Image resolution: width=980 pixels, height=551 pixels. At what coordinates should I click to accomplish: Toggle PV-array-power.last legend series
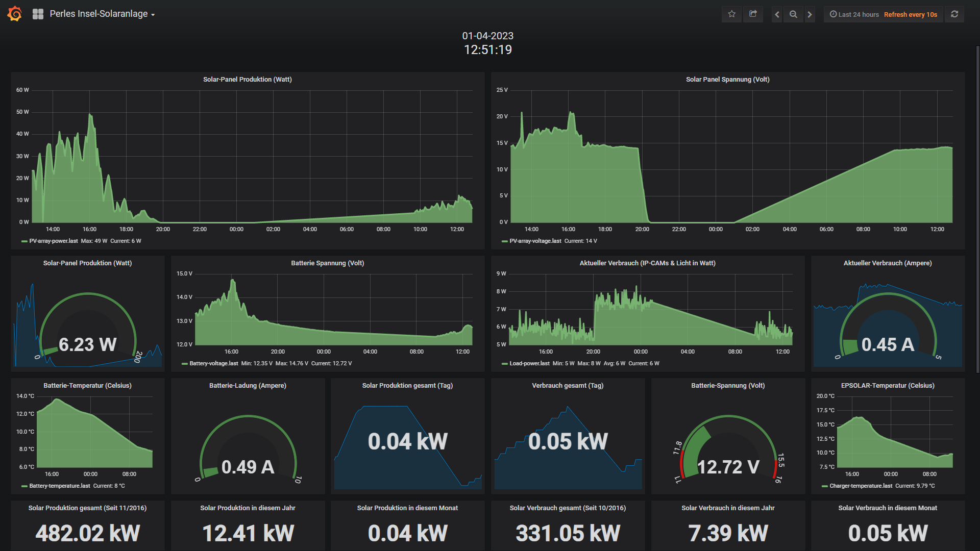pyautogui.click(x=54, y=241)
